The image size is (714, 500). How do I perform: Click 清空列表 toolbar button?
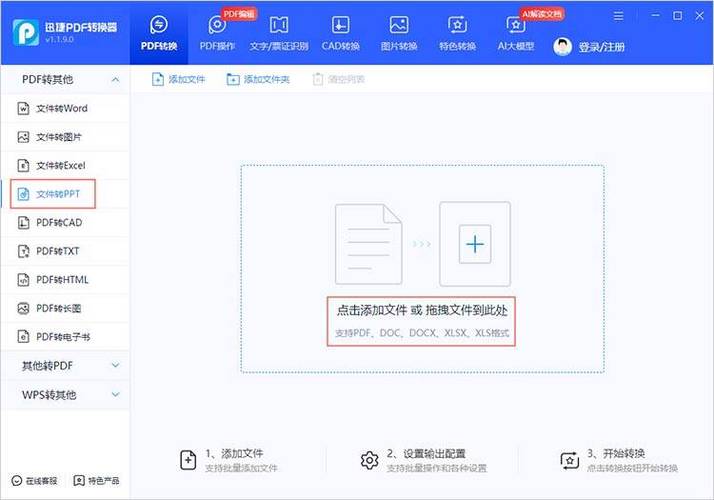338,79
